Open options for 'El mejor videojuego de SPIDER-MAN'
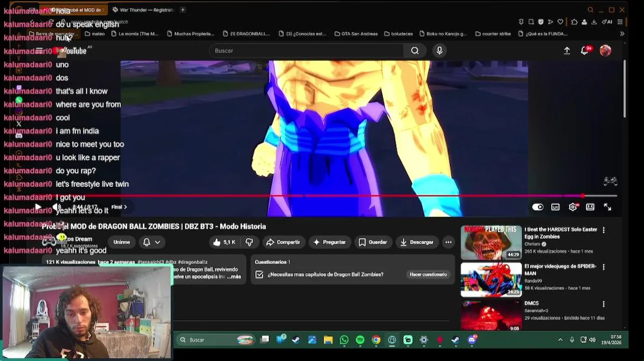This screenshot has width=644, height=361. (x=603, y=267)
